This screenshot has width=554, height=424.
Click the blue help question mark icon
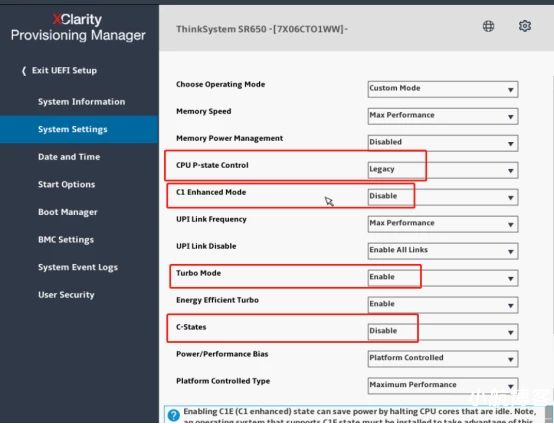click(x=173, y=415)
